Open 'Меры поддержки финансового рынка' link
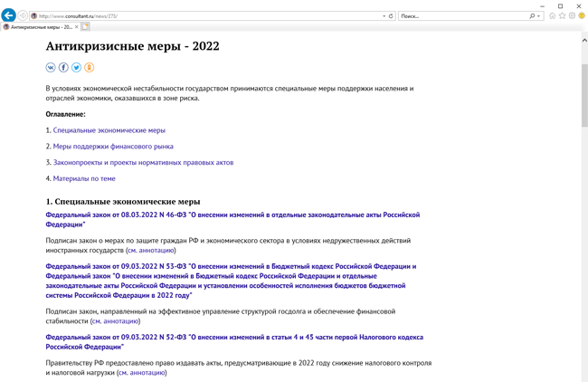 [113, 147]
